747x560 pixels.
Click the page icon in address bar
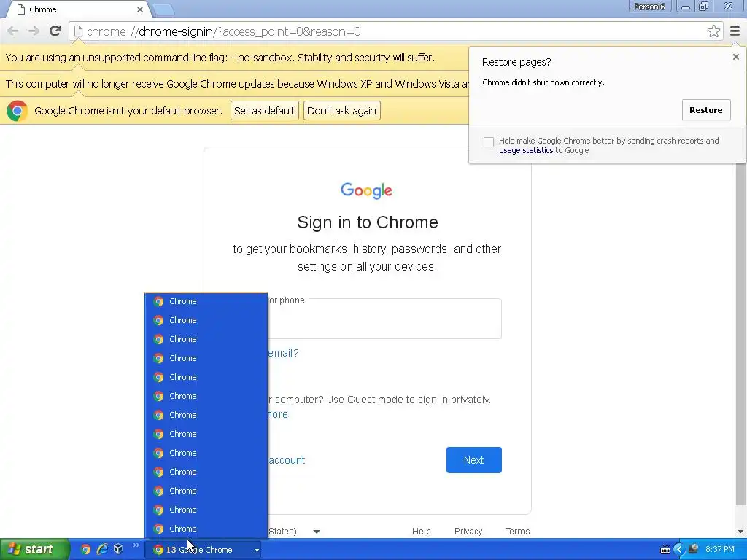coord(78,31)
